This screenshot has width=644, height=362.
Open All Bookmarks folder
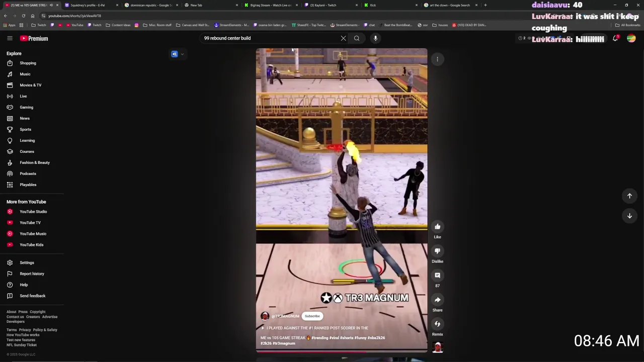(x=628, y=25)
